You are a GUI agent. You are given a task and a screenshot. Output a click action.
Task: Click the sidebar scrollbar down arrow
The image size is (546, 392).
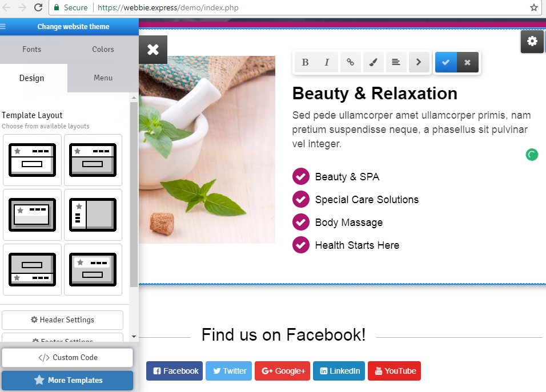(134, 337)
